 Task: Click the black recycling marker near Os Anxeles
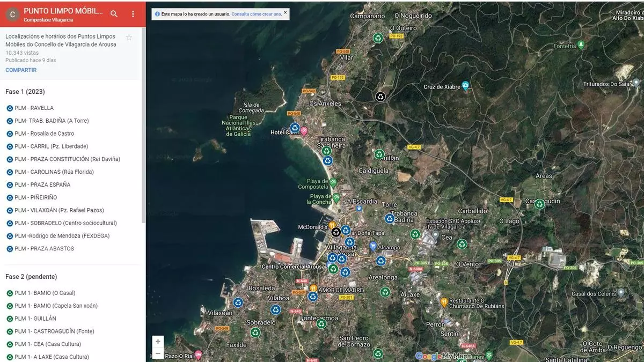click(x=380, y=97)
